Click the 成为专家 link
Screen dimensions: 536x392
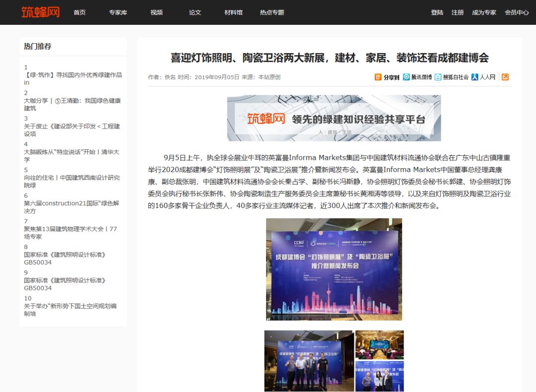(483, 12)
